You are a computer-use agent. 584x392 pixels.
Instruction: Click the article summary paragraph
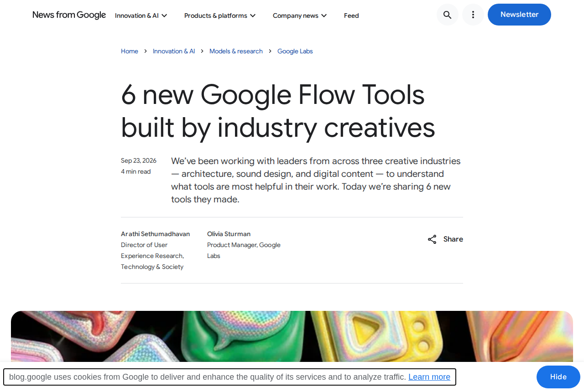(316, 180)
